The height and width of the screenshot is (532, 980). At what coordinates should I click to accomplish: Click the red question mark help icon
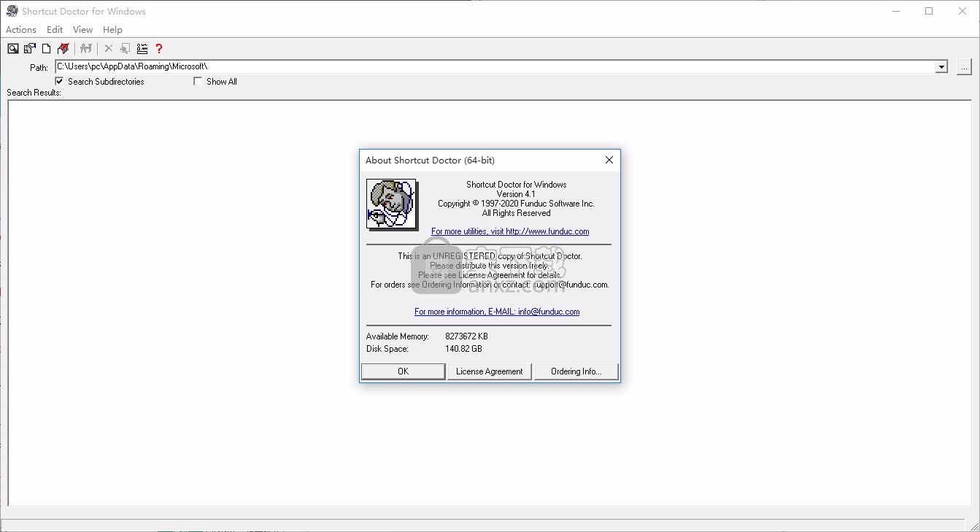click(x=159, y=49)
